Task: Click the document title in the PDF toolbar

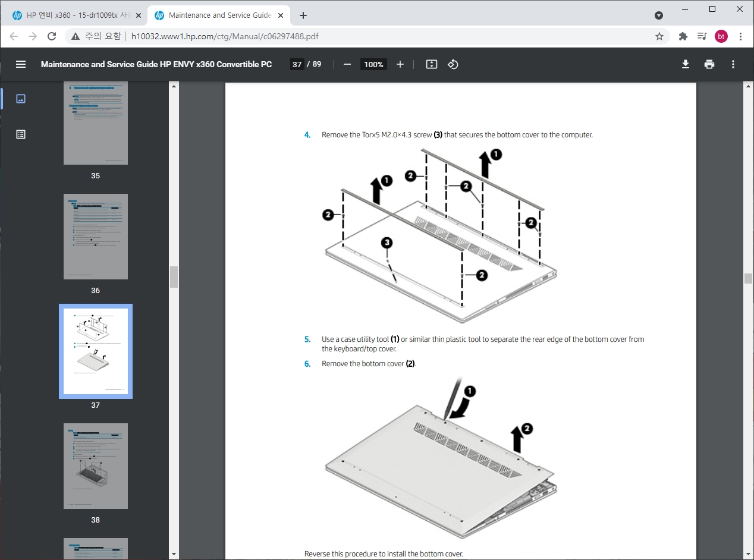Action: [x=156, y=64]
